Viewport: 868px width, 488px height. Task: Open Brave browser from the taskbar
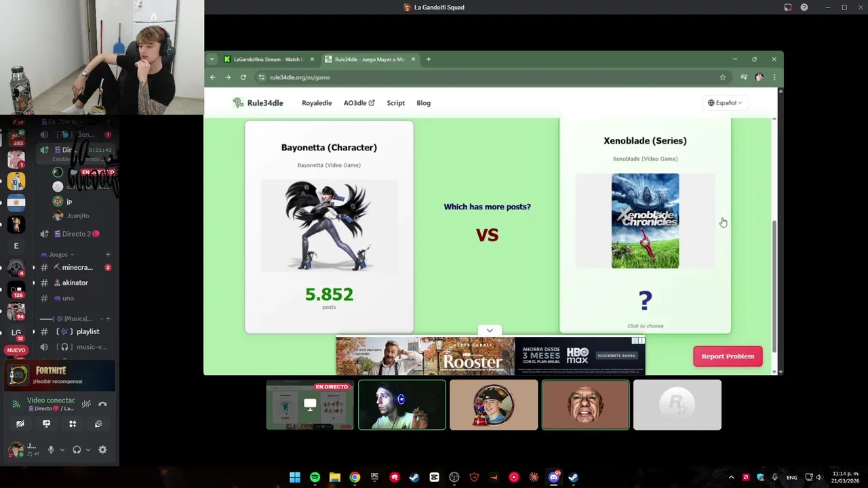coord(474,477)
